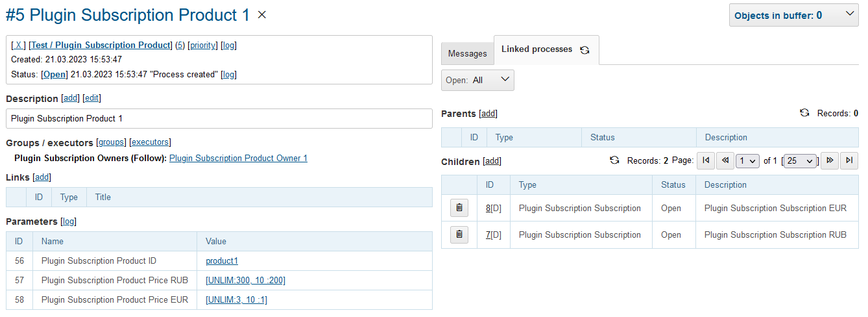Close the Plugin Subscription Product 1 process

(x=262, y=15)
